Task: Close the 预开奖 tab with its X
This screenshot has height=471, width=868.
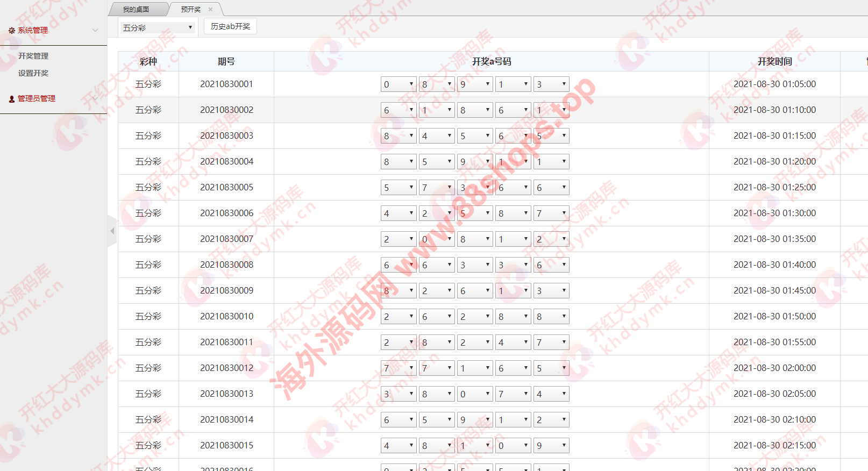Action: pyautogui.click(x=210, y=10)
